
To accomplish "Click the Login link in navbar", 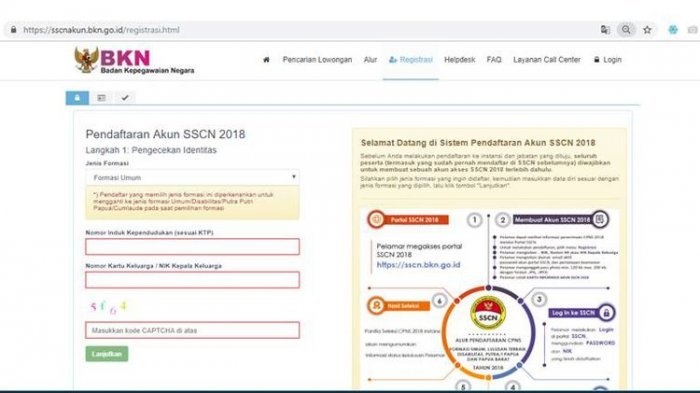I will tap(608, 59).
